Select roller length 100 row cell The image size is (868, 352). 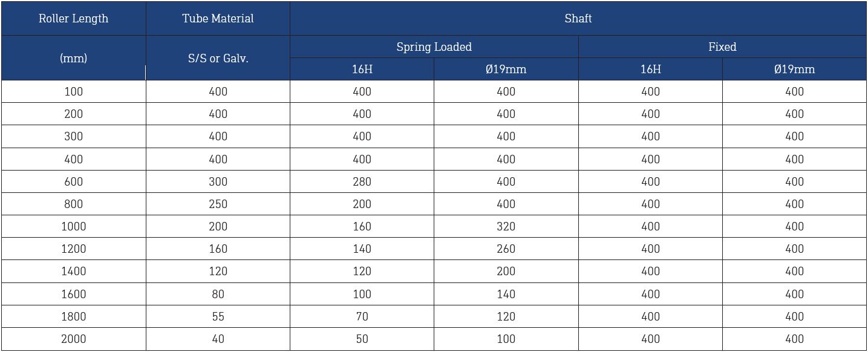click(x=73, y=91)
